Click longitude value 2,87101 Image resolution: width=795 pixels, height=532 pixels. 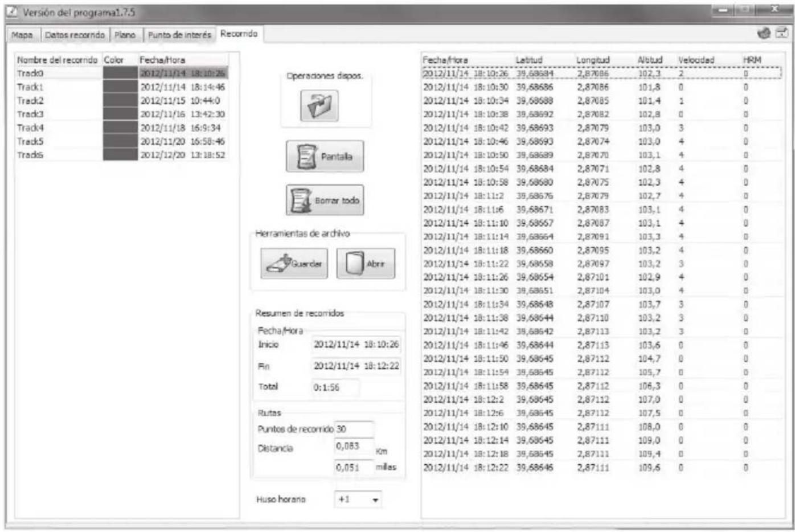tap(593, 277)
